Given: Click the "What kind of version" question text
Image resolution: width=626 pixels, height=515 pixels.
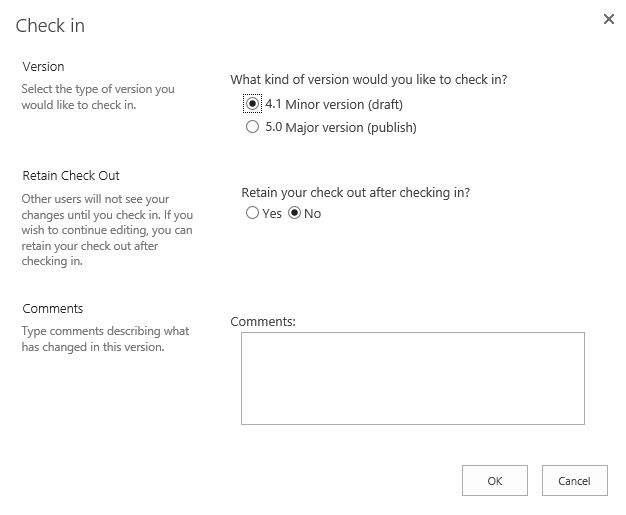Looking at the screenshot, I should 375,79.
